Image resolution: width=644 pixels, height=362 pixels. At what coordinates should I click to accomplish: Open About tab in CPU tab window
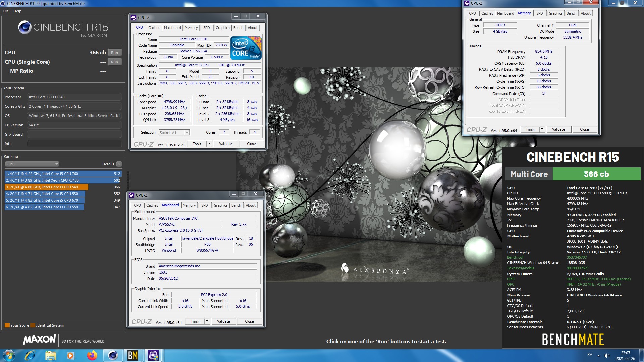253,28
